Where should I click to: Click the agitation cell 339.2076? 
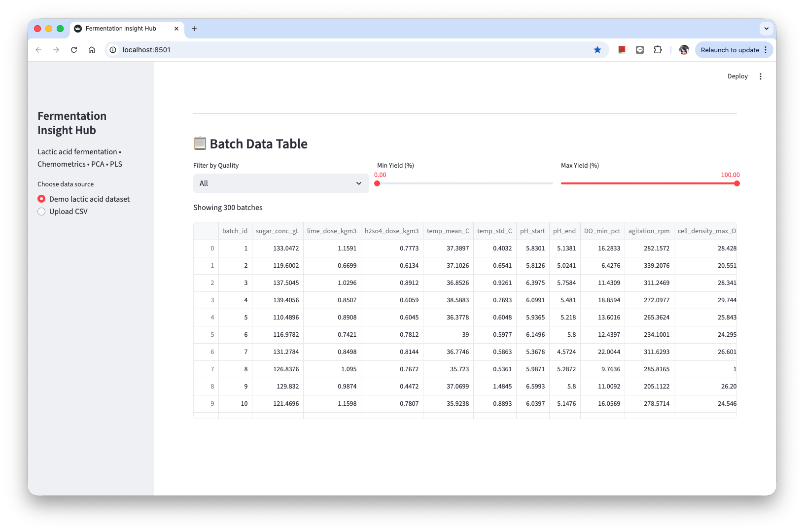[649, 266]
